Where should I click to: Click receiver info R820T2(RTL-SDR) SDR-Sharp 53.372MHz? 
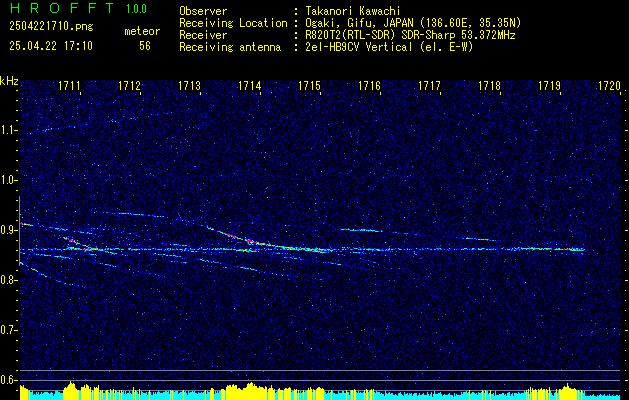click(410, 35)
